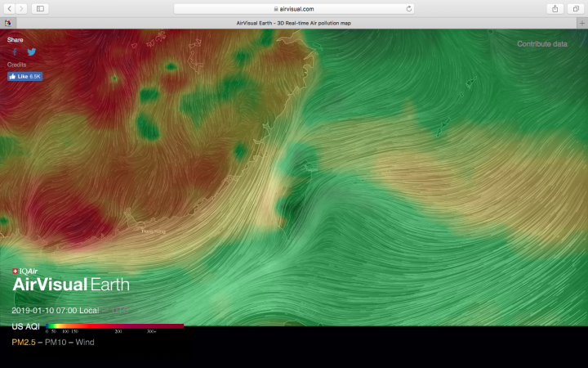Click the Share label

[x=15, y=40]
